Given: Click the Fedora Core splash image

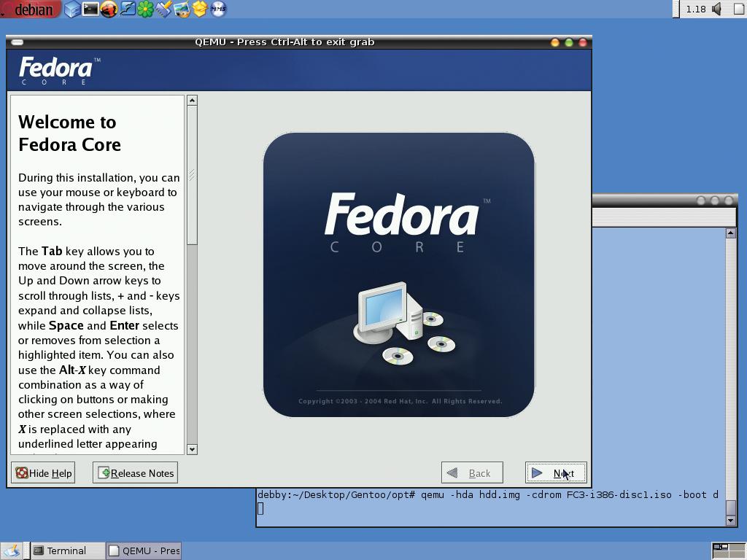Looking at the screenshot, I should (x=399, y=275).
